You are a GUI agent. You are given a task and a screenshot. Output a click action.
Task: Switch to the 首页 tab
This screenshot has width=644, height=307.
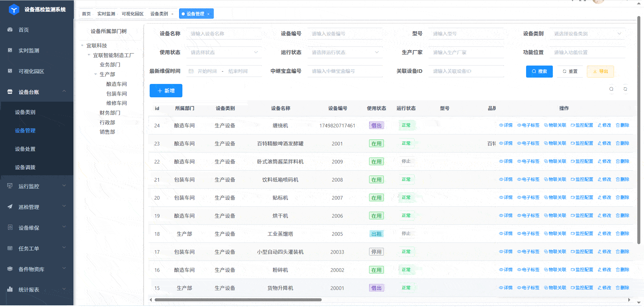tap(86, 14)
